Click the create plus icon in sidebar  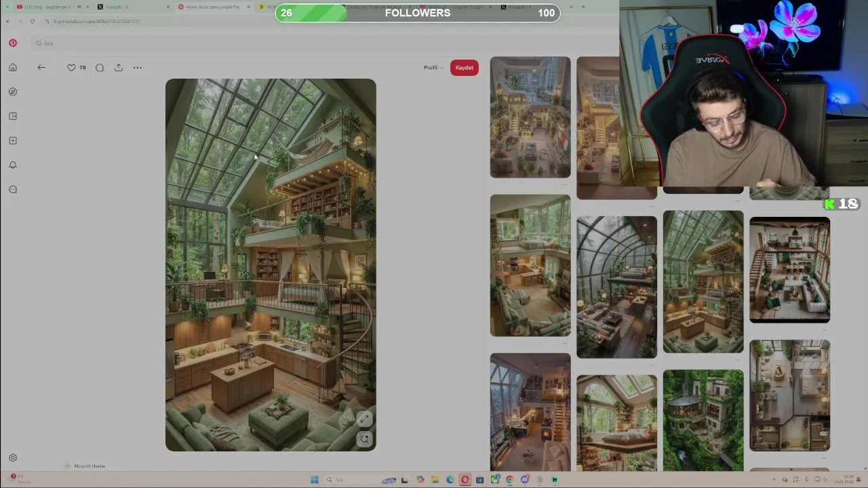[x=13, y=140]
